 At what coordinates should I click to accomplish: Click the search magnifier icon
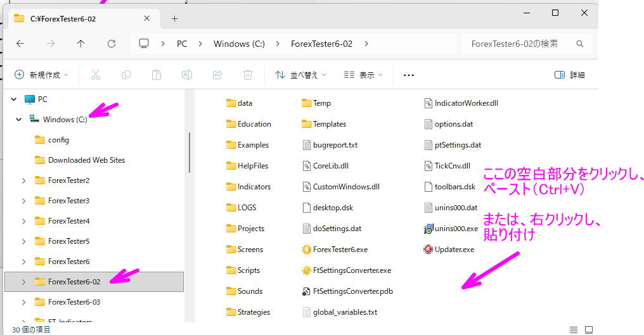point(579,44)
